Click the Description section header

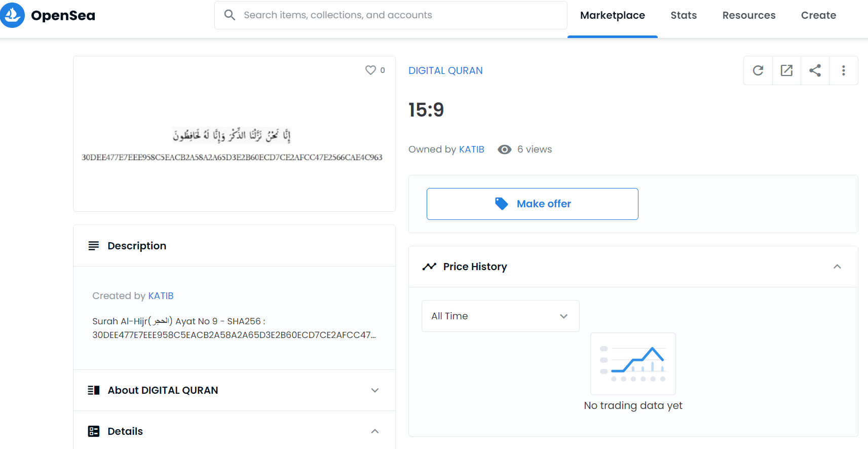click(x=234, y=246)
